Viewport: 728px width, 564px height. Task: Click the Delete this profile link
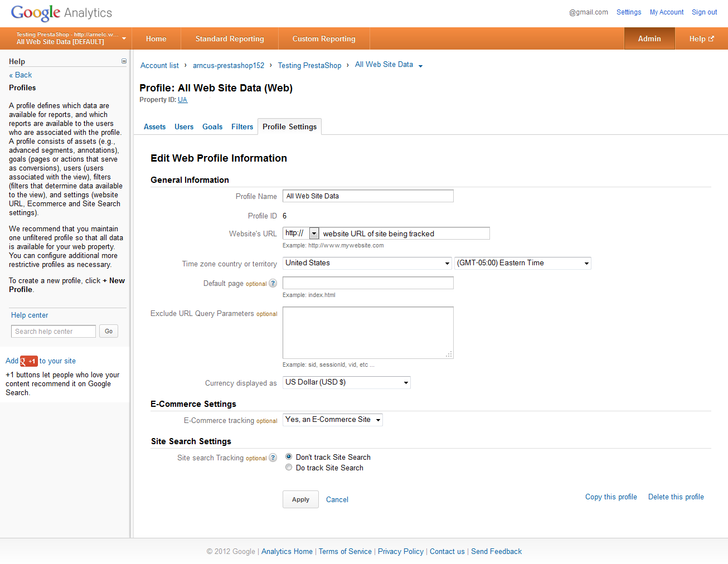click(676, 497)
